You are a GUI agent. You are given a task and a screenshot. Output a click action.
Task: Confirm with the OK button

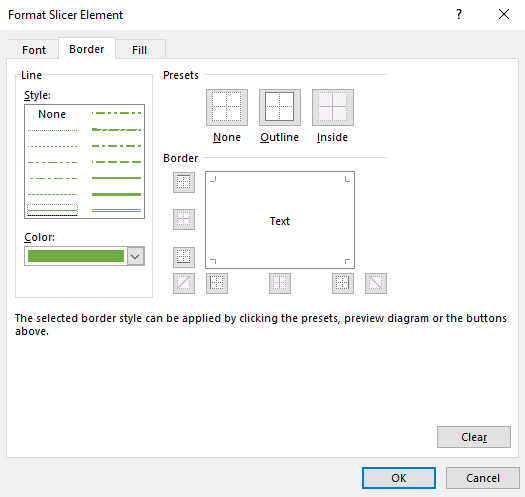pyautogui.click(x=398, y=478)
